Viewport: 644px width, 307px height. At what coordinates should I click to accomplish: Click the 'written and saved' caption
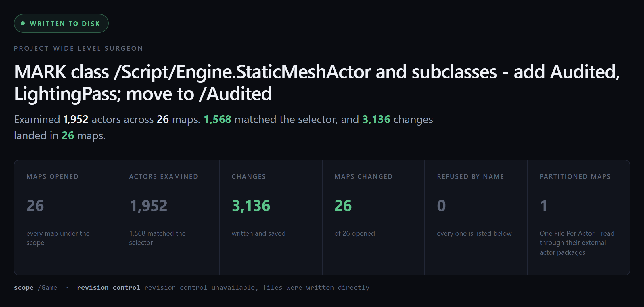[x=258, y=233]
